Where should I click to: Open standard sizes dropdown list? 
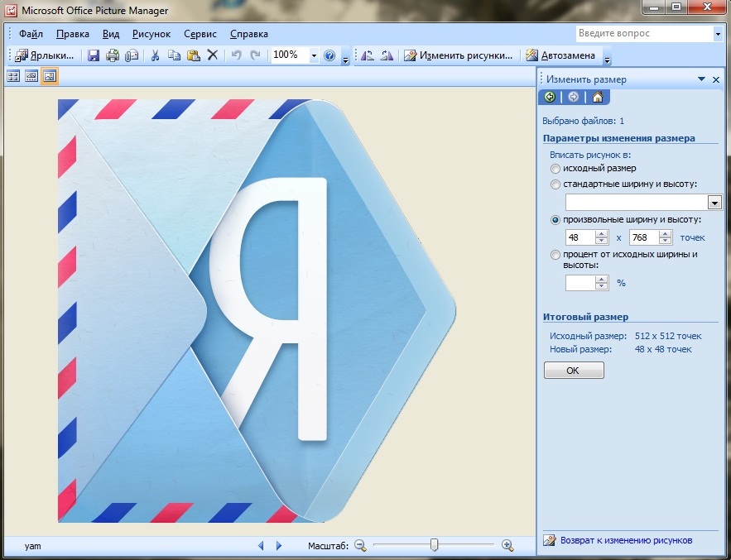pyautogui.click(x=714, y=202)
